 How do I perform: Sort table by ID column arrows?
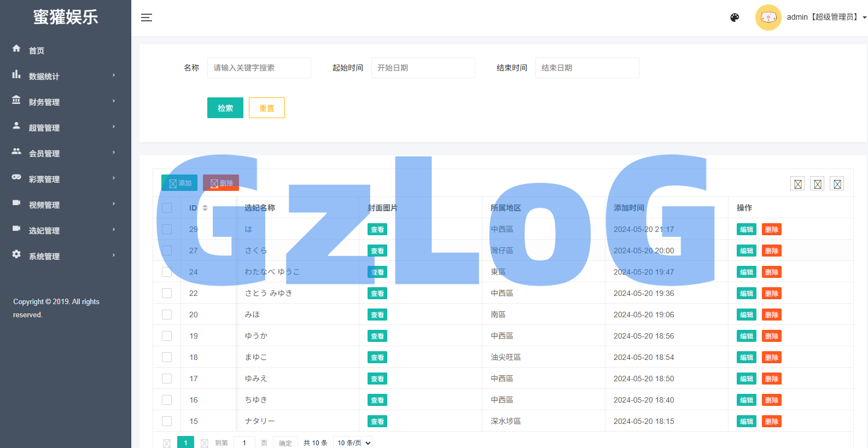205,208
